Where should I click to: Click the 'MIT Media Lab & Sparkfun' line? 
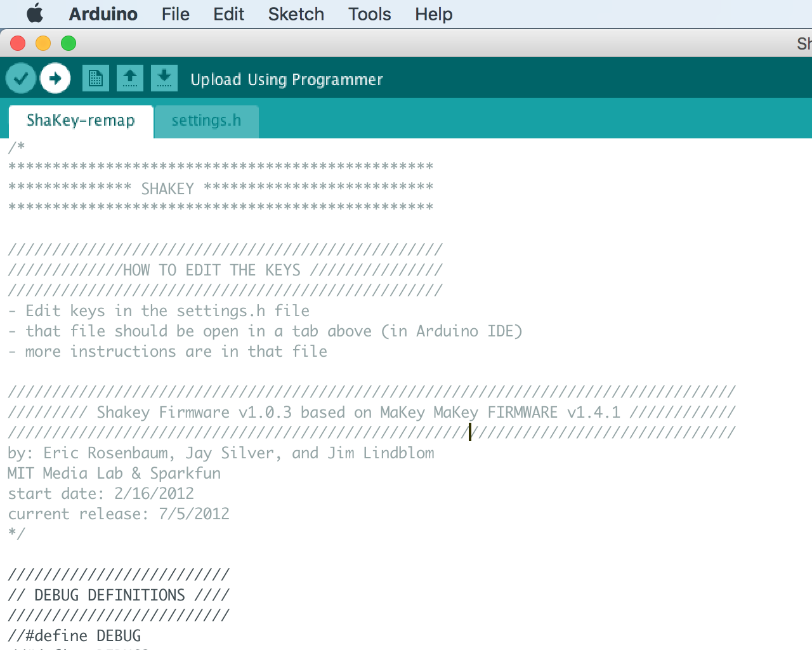[115, 474]
